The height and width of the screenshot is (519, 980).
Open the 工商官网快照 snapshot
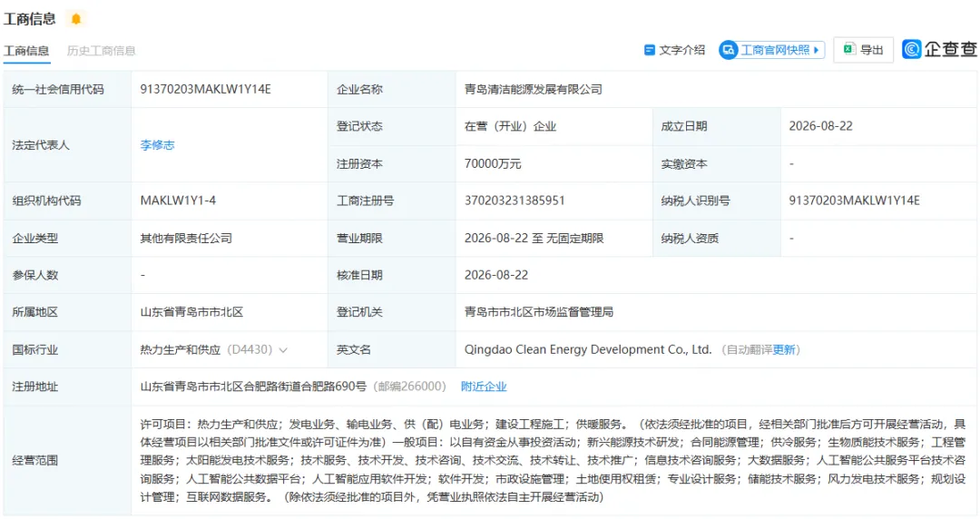tap(772, 50)
